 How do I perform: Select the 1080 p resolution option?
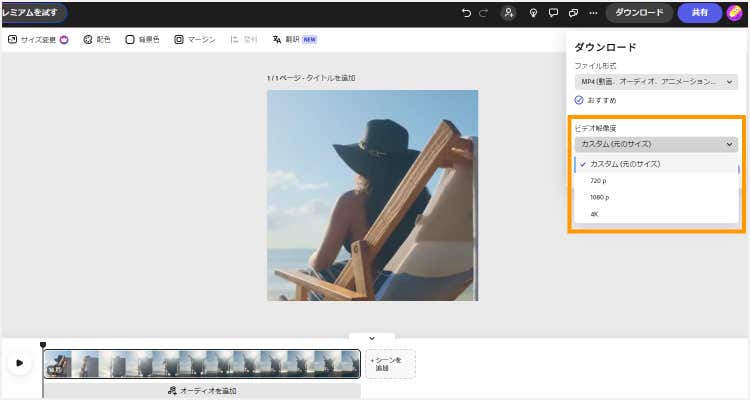click(x=656, y=198)
